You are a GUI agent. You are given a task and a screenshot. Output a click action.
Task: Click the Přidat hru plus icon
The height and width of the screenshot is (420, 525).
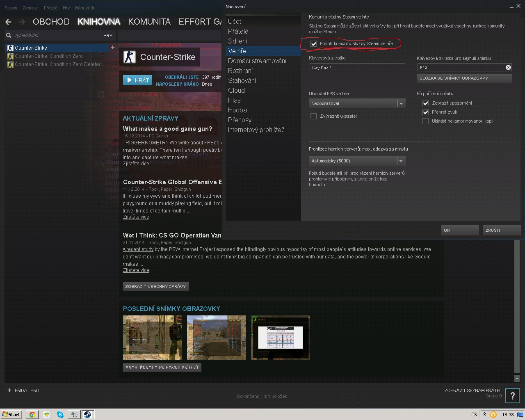[9, 390]
